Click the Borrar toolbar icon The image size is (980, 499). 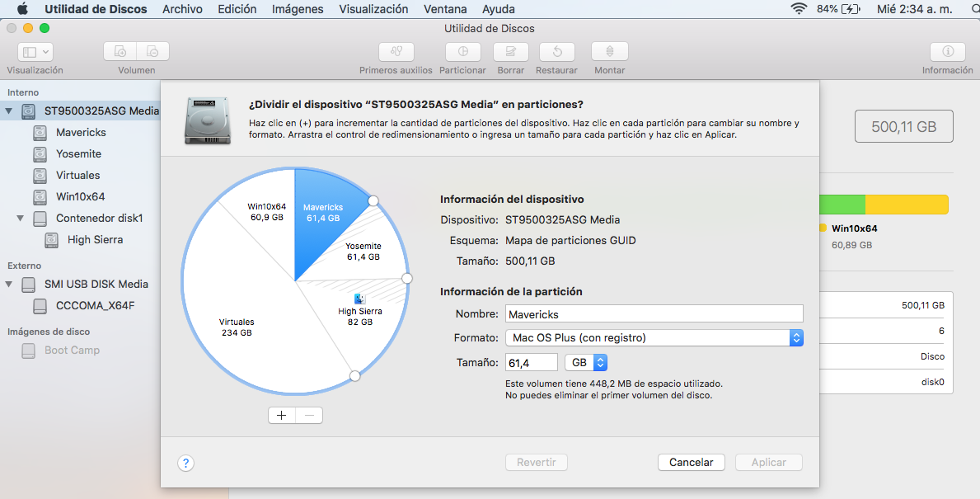pos(511,52)
